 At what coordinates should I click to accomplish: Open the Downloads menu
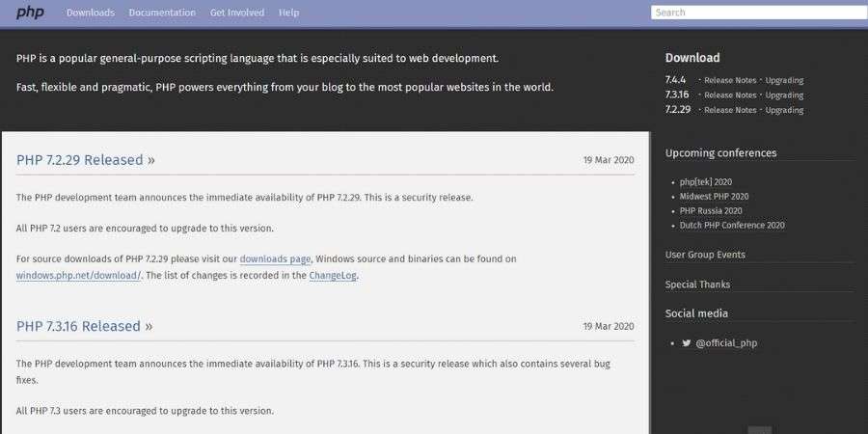91,13
